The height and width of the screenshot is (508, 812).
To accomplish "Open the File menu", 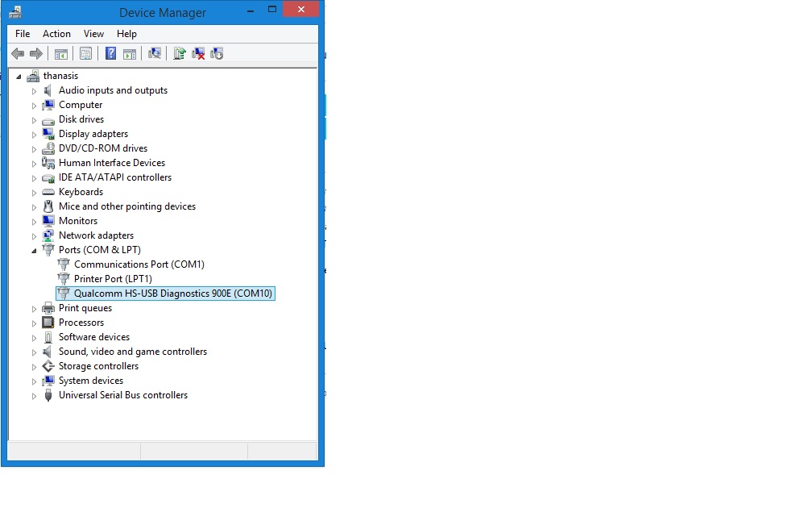I will (x=23, y=34).
